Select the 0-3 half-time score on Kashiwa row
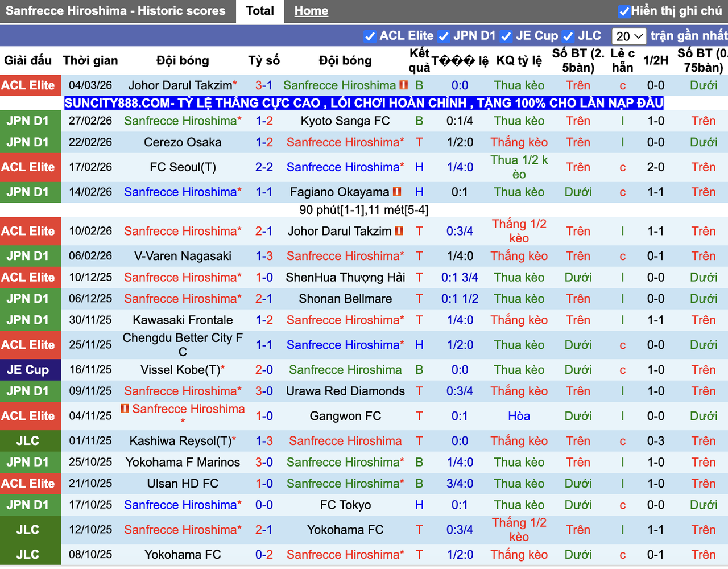728x569 pixels. pos(656,441)
